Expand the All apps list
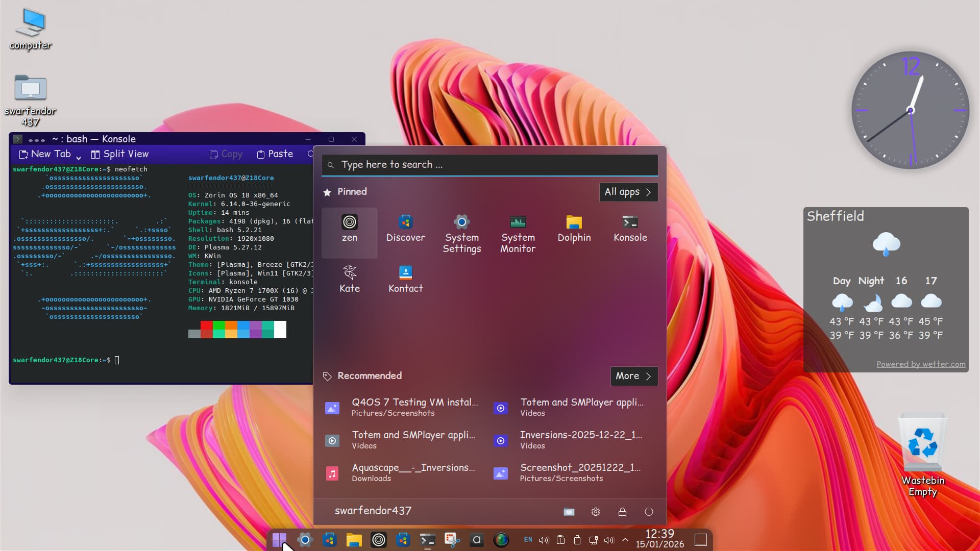Screen dimensions: 980x551 point(628,192)
